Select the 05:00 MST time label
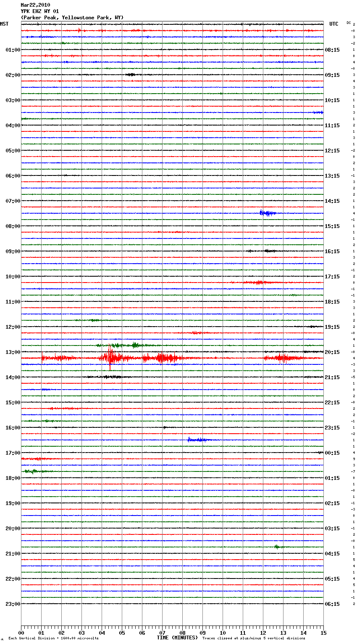357x644 pixels. tap(13, 151)
